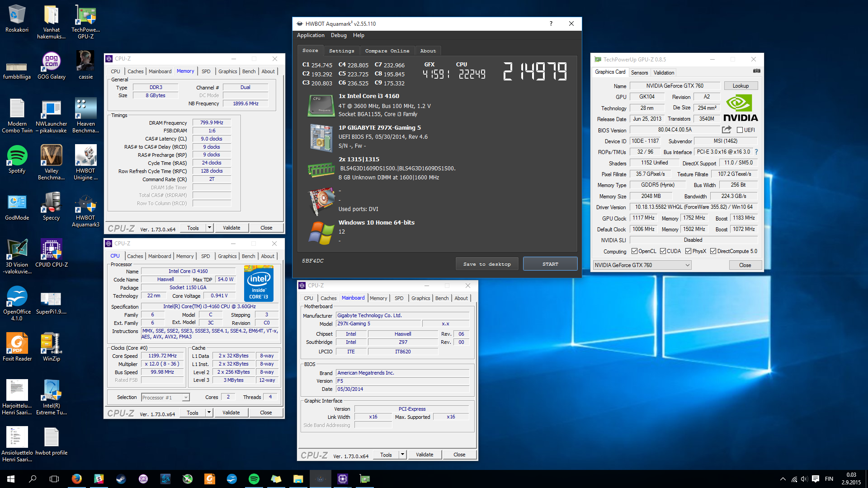Click the Lookup button in GPU-Z
Image resolution: width=868 pixels, height=488 pixels.
coord(741,86)
